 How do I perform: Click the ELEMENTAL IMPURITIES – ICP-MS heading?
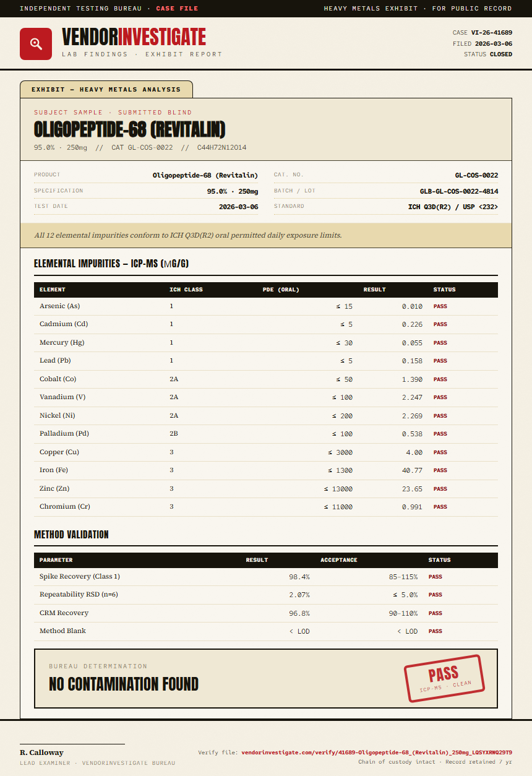111,264
